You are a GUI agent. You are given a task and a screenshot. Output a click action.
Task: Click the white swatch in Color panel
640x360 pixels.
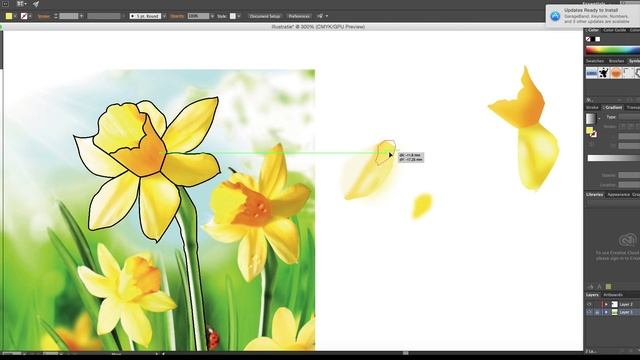(598, 39)
